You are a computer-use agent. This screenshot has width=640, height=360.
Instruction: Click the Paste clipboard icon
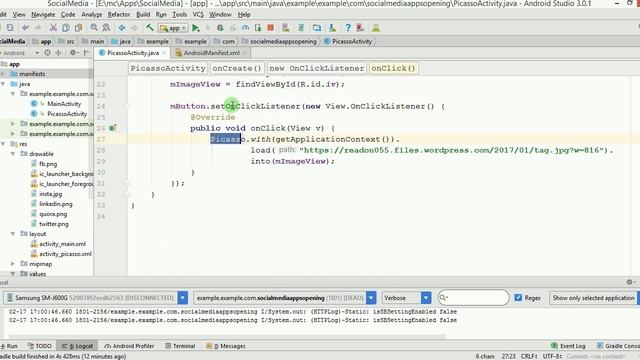pyautogui.click(x=78, y=28)
